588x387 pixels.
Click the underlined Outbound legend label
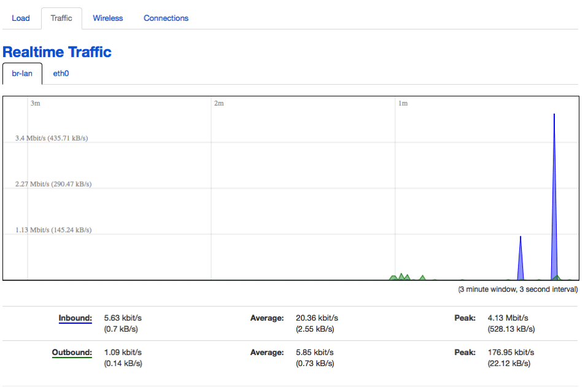pyautogui.click(x=72, y=353)
